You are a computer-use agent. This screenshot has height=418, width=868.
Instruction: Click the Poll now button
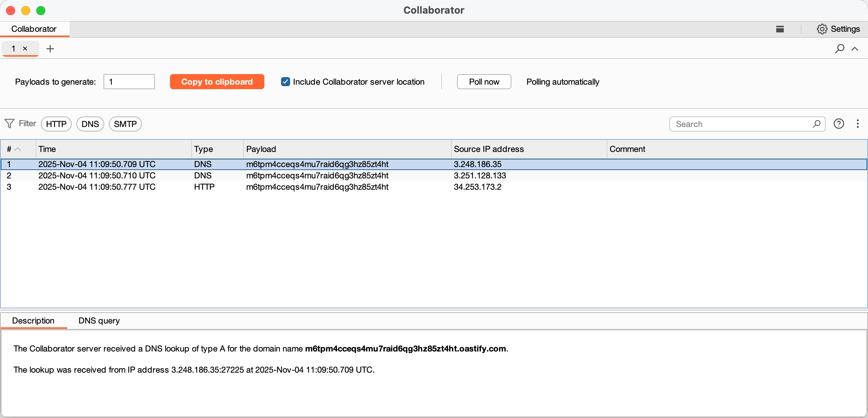pos(484,82)
